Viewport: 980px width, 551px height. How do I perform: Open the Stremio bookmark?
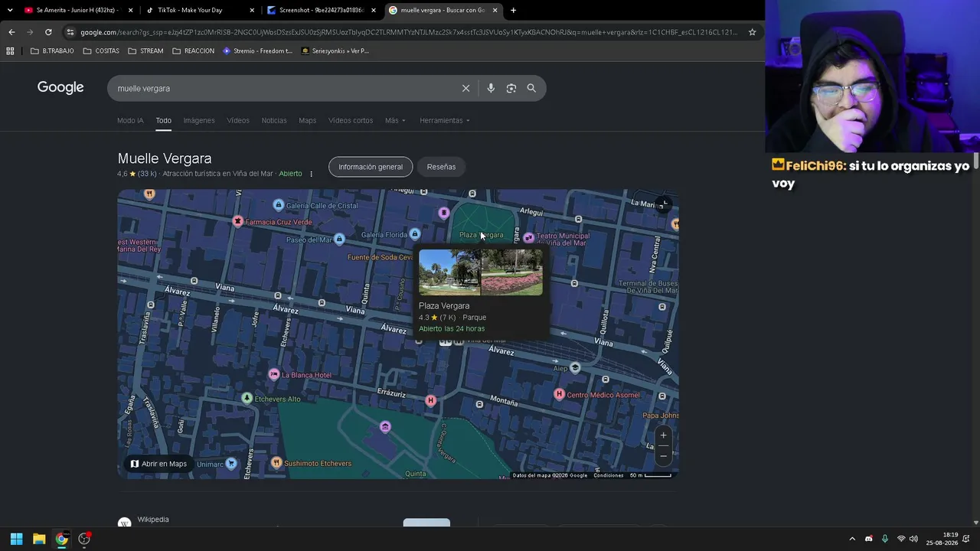(x=257, y=51)
